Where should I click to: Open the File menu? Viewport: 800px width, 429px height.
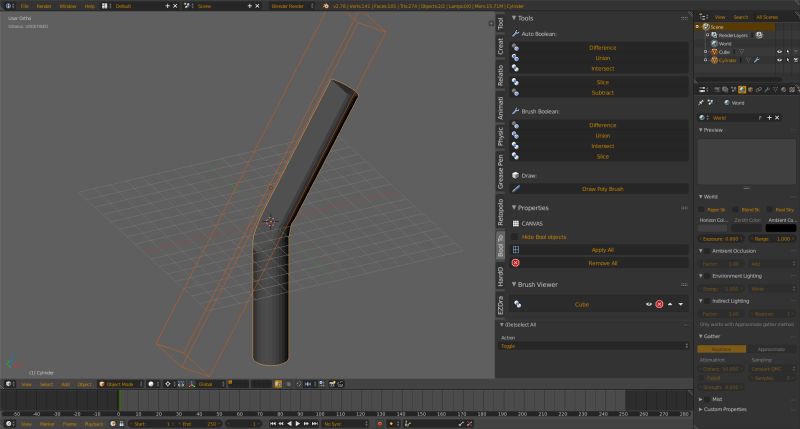[x=24, y=6]
